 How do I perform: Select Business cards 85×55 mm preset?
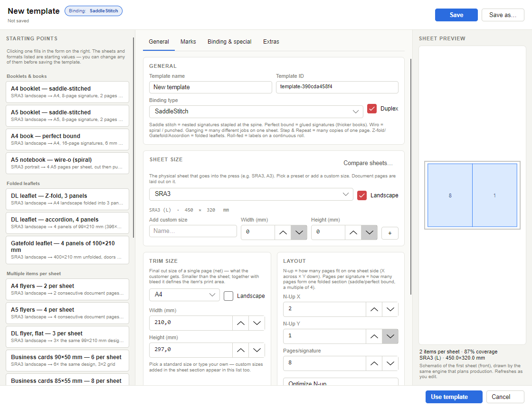pyautogui.click(x=67, y=380)
